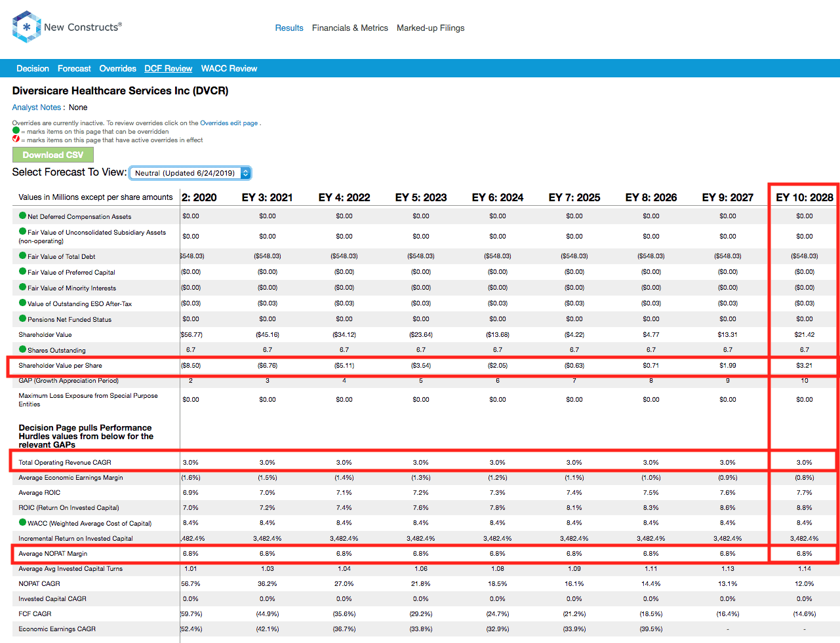Open the Select Forecast To View dropdown

pos(190,173)
